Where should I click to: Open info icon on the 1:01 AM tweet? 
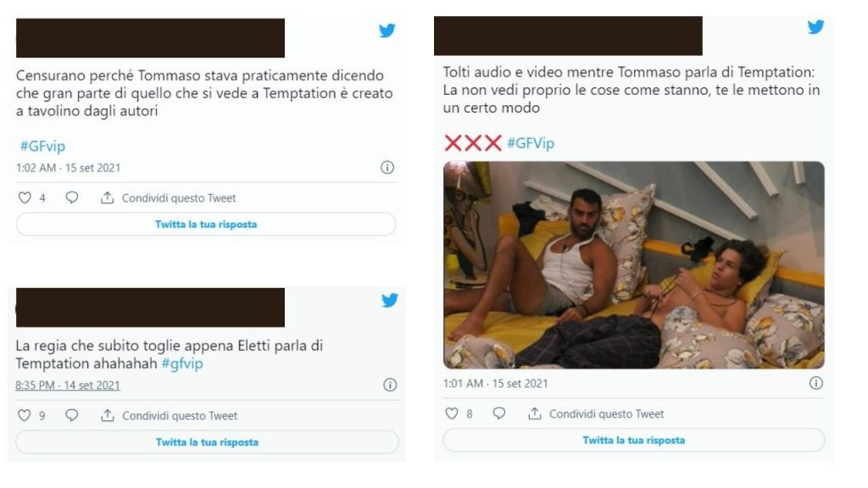816,383
